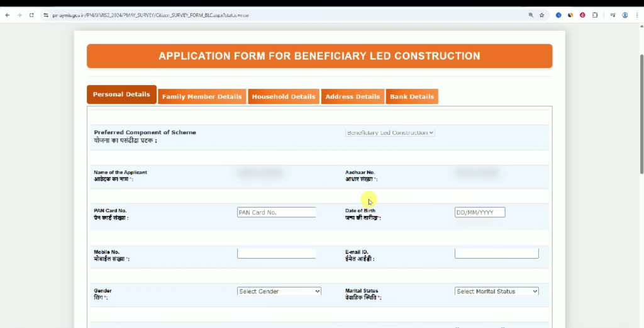Open the Household Details tab
644x328 pixels.
[x=284, y=96]
